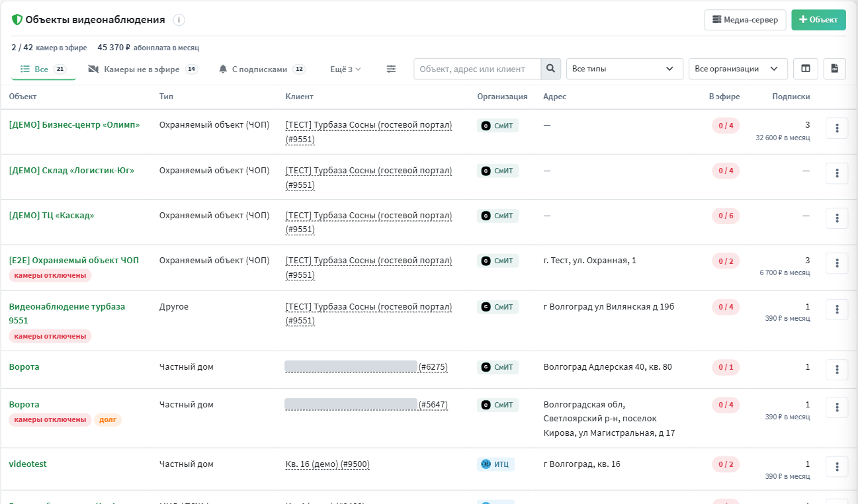This screenshot has height=504, width=858.
Task: Click the долг tag on Ворота row
Action: pyautogui.click(x=108, y=419)
